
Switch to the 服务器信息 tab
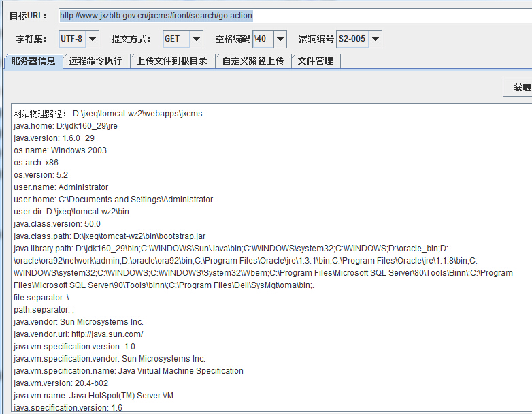click(33, 61)
